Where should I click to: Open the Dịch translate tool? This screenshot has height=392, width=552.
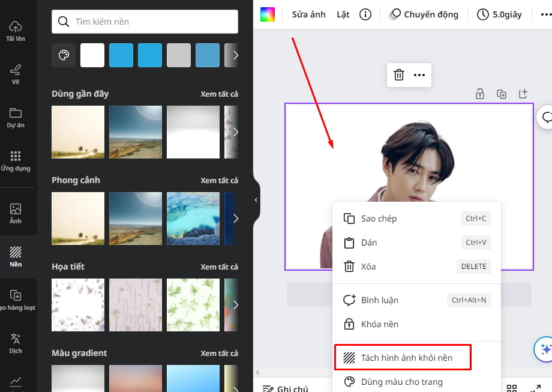tap(16, 343)
